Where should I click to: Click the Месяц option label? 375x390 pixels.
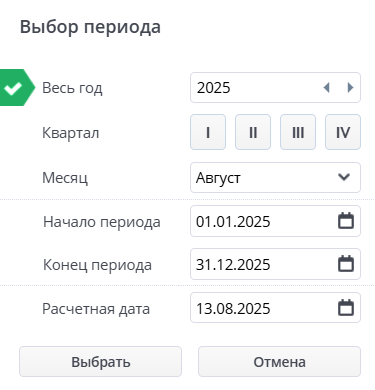click(x=65, y=178)
